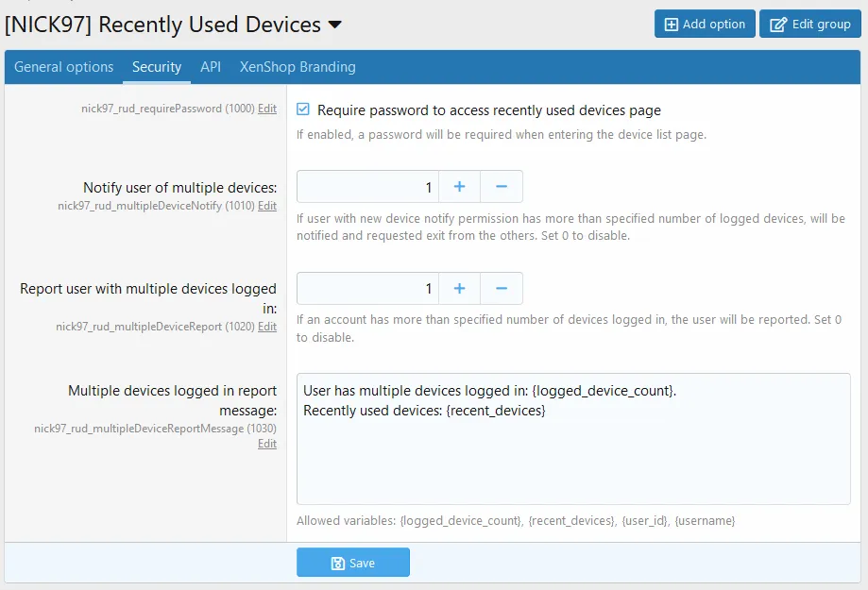Click Edit link for nick97_rud_multipleDeviceNotify
Screen dimensions: 868x590
click(267, 206)
